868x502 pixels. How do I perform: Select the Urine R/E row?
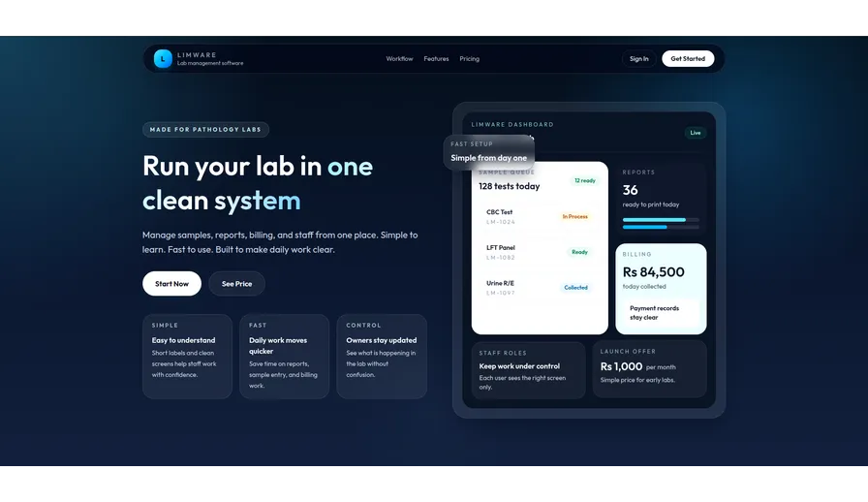pyautogui.click(x=540, y=288)
